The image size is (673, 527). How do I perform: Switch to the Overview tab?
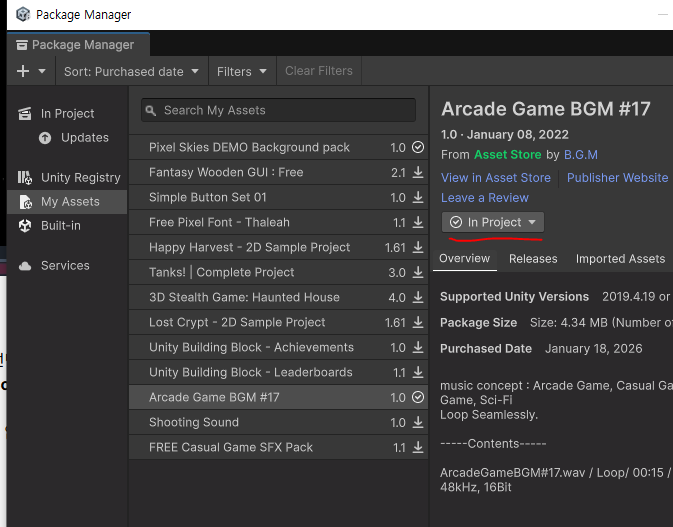tap(464, 259)
